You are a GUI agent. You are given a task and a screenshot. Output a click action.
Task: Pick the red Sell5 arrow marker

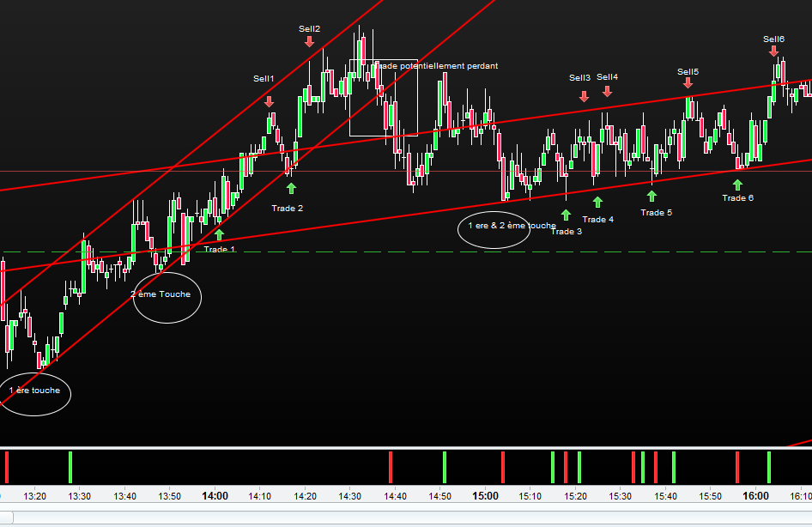tap(688, 83)
